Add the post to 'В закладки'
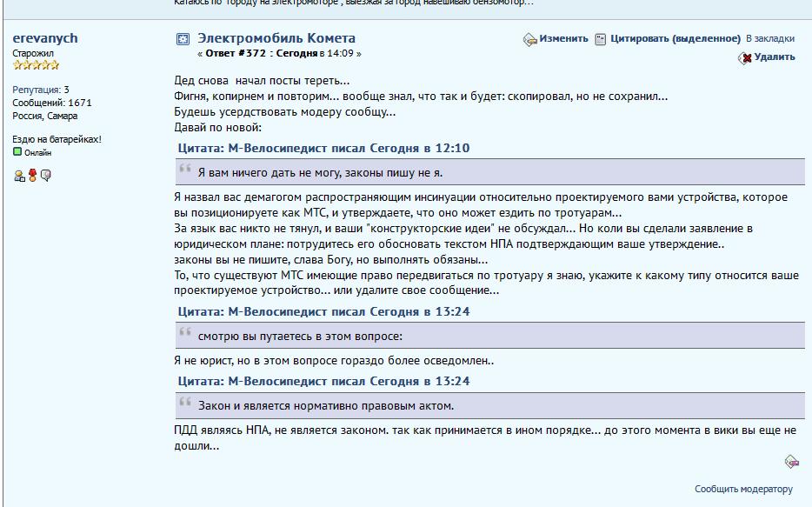812x507 pixels. tap(769, 38)
